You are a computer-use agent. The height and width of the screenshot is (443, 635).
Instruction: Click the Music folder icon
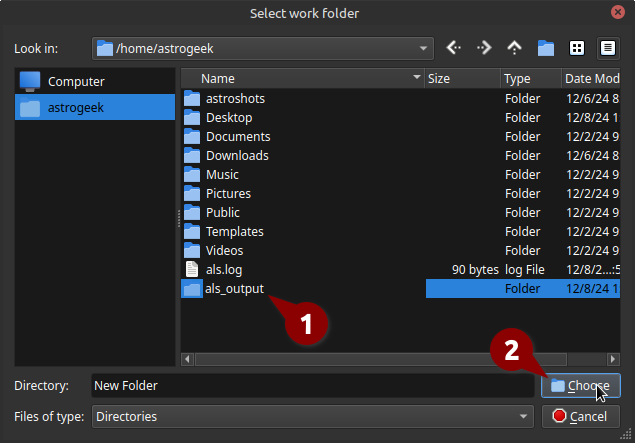[x=192, y=175]
